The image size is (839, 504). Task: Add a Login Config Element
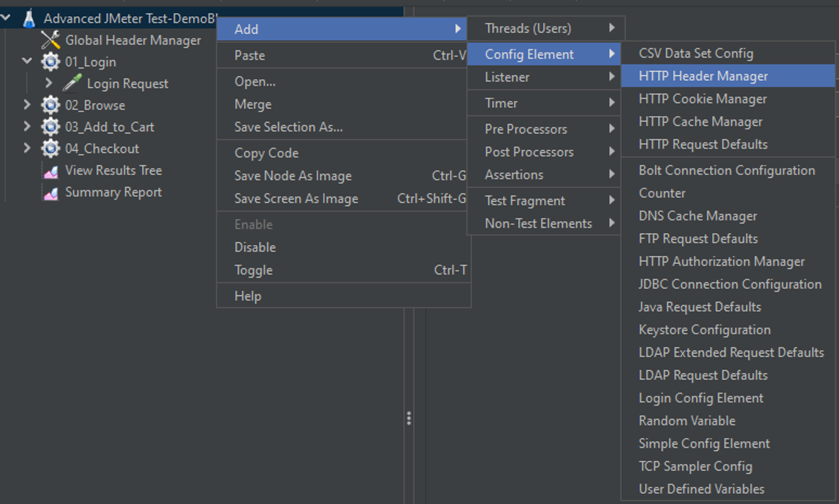point(728,399)
